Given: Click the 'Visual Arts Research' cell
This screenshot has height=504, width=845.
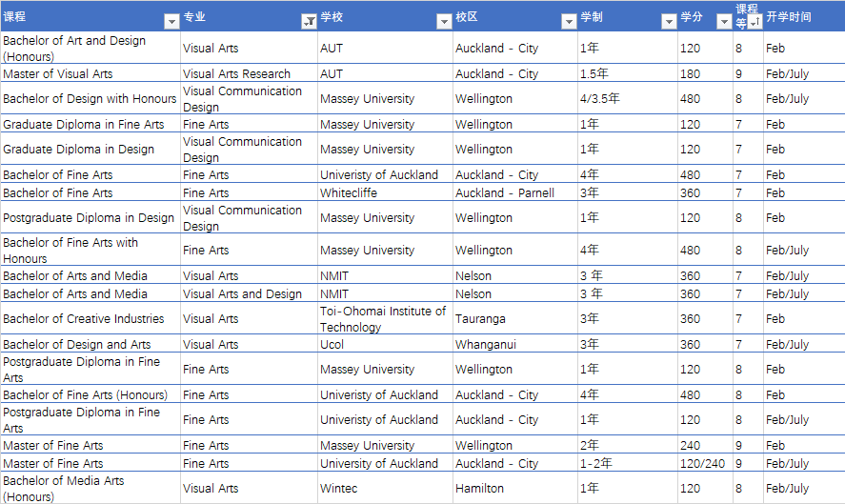Looking at the screenshot, I should (x=249, y=74).
